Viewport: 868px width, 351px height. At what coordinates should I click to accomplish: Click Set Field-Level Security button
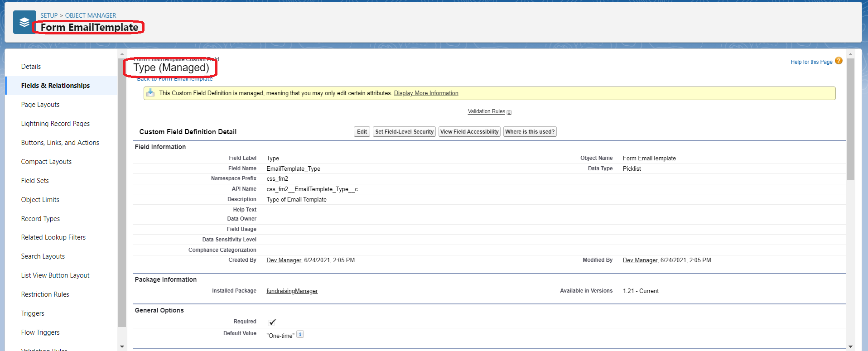tap(404, 132)
